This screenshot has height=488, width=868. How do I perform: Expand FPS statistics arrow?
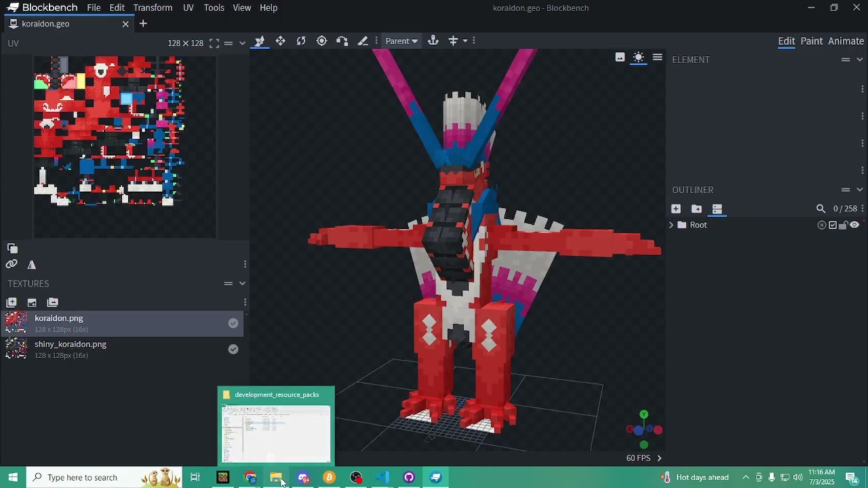click(659, 458)
